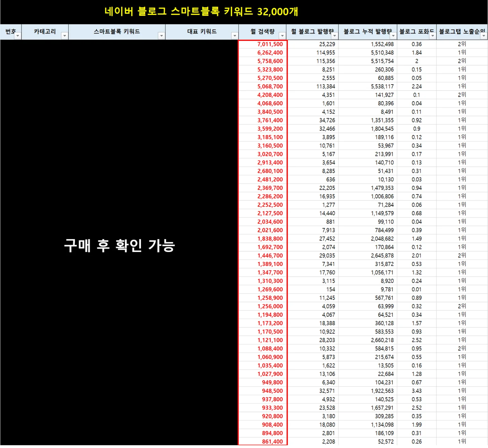488x448 pixels.
Task: Select the monthly publish cell 27,452
Action: [x=313, y=239]
